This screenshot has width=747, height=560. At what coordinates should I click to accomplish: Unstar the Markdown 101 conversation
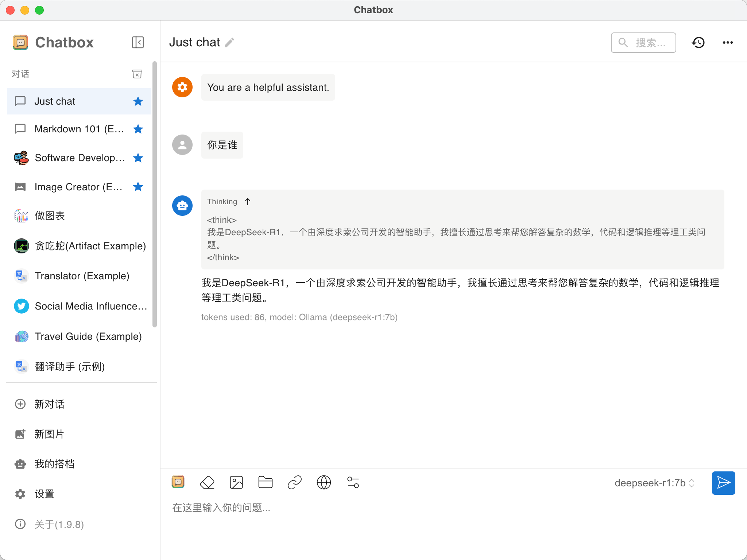coord(138,129)
